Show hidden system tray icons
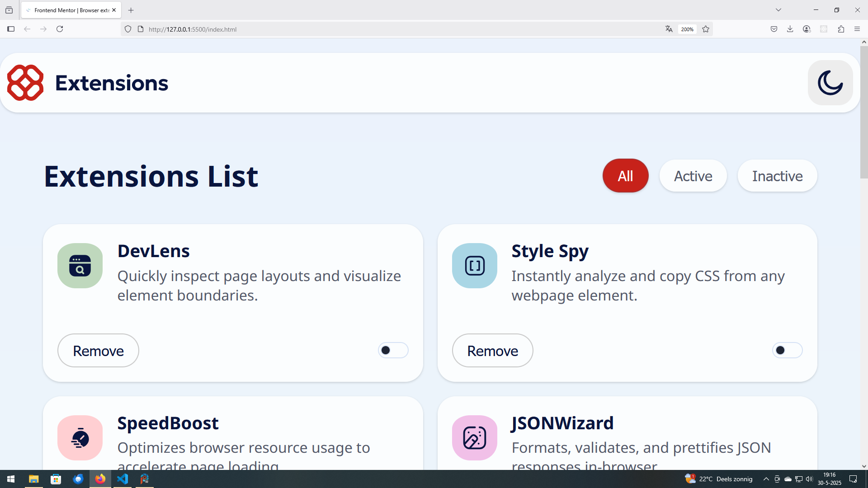The width and height of the screenshot is (868, 488). tap(766, 479)
